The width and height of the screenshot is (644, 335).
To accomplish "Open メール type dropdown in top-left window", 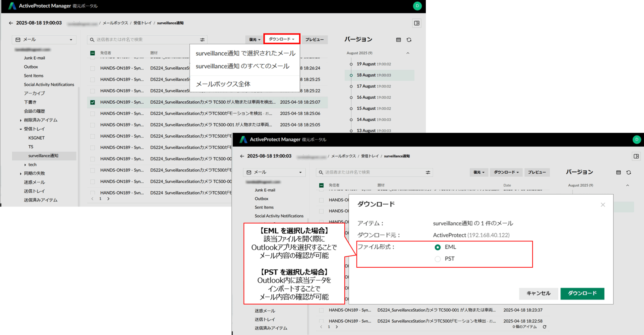I will point(44,39).
